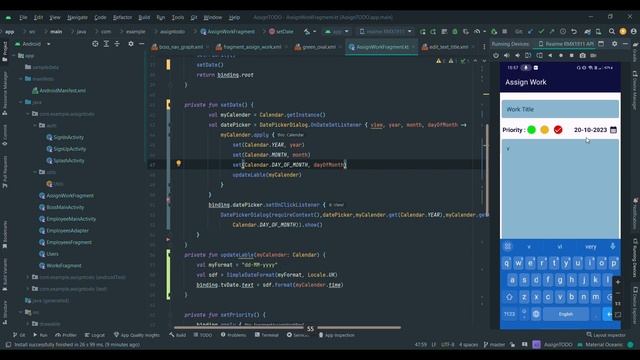Open the App Quality Insights window

tap(137, 335)
